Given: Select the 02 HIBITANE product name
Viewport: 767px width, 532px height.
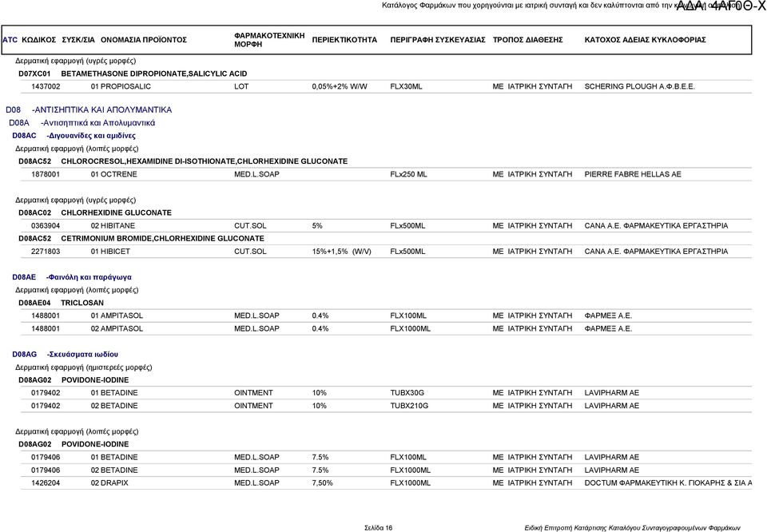Looking at the screenshot, I should pos(113,226).
